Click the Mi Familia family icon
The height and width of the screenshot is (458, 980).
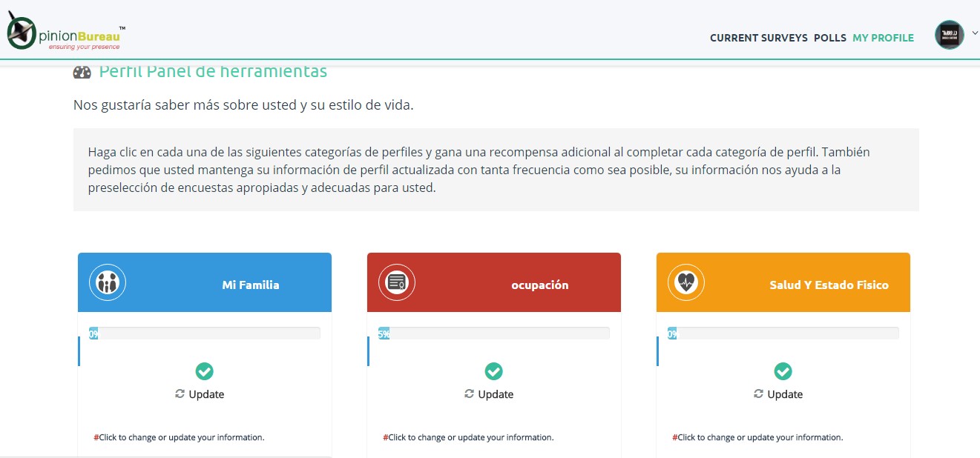click(x=108, y=282)
